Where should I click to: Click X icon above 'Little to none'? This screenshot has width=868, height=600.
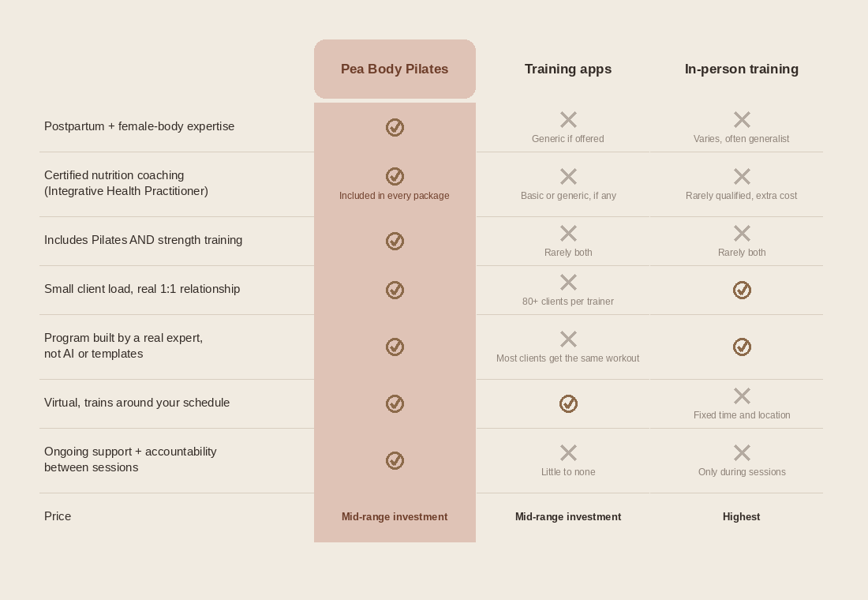568,453
